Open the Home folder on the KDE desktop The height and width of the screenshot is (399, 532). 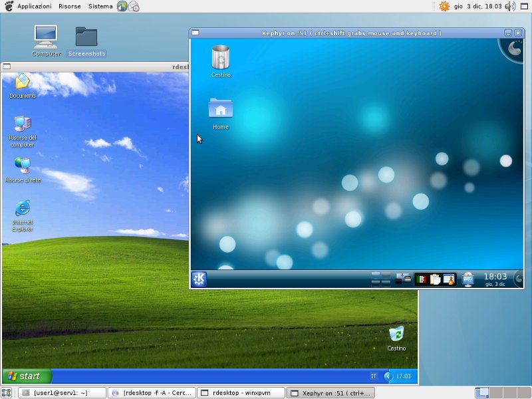point(221,114)
